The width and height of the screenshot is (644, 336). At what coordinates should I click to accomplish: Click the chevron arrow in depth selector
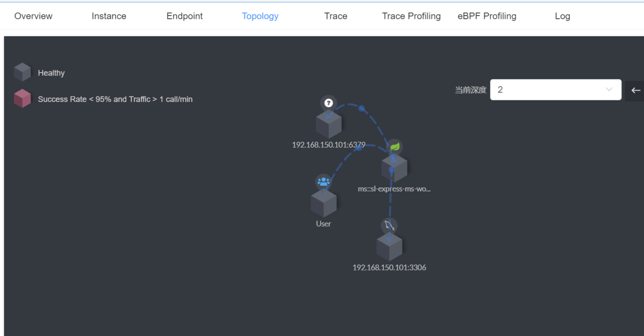click(609, 90)
